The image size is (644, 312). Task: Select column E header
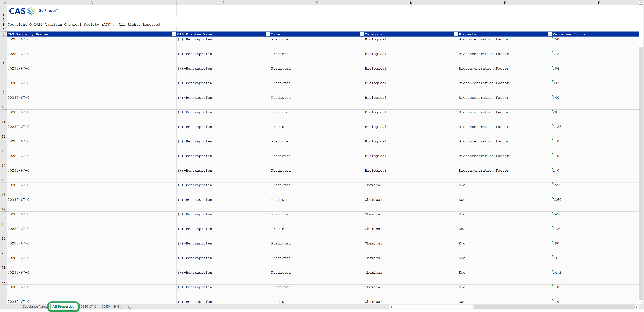(505, 3)
